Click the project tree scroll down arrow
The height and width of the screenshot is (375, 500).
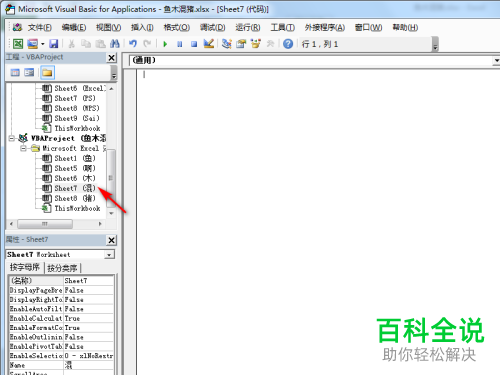111,213
